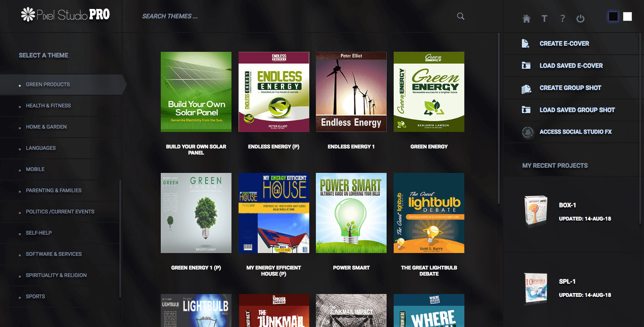Click Load Saved E-Cover link
This screenshot has height=327, width=644.
(571, 65)
